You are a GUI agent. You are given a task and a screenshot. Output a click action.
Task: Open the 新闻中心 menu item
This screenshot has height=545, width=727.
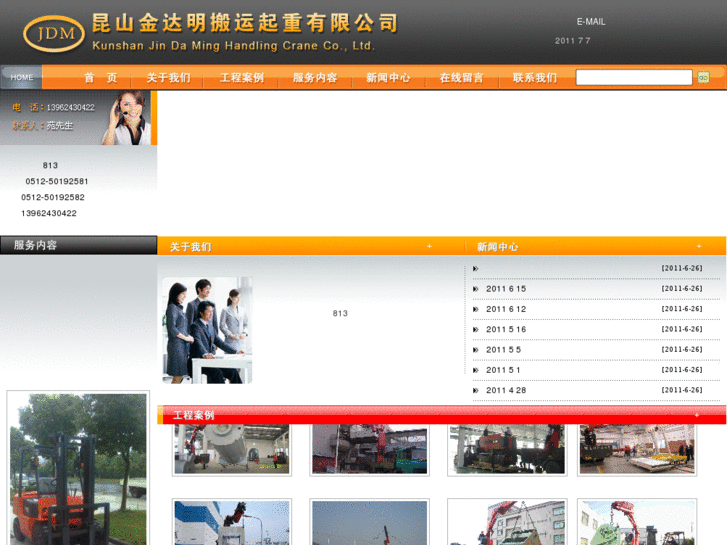[388, 77]
